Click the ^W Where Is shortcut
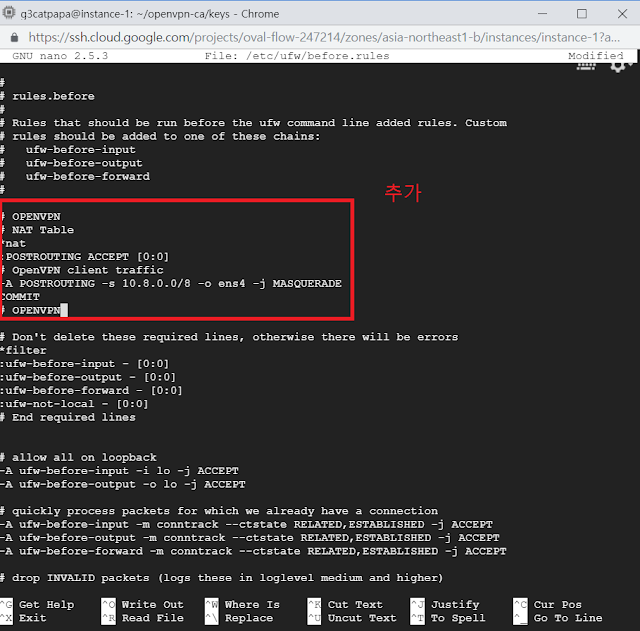640x631 pixels. point(242,604)
